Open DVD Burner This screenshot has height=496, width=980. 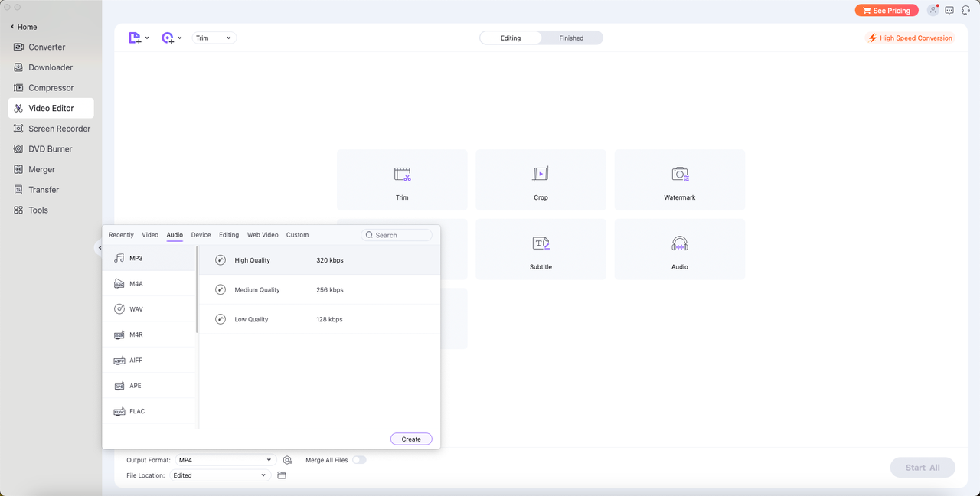point(51,149)
